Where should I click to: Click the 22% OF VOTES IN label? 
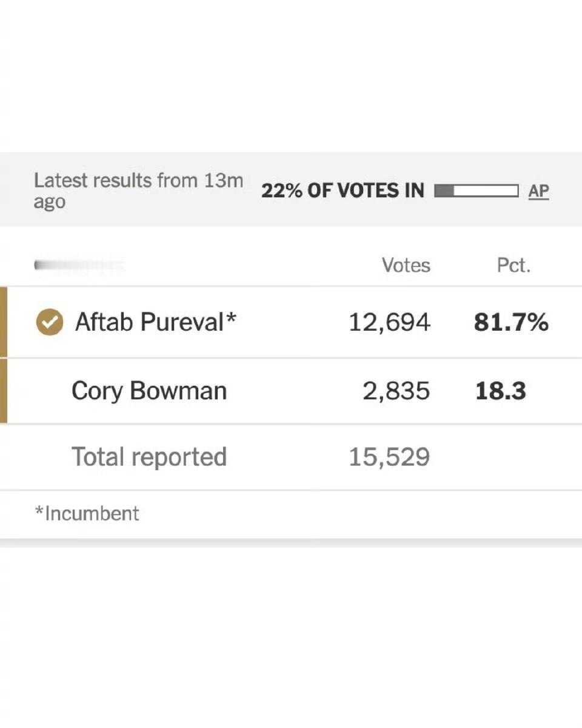coord(343,191)
